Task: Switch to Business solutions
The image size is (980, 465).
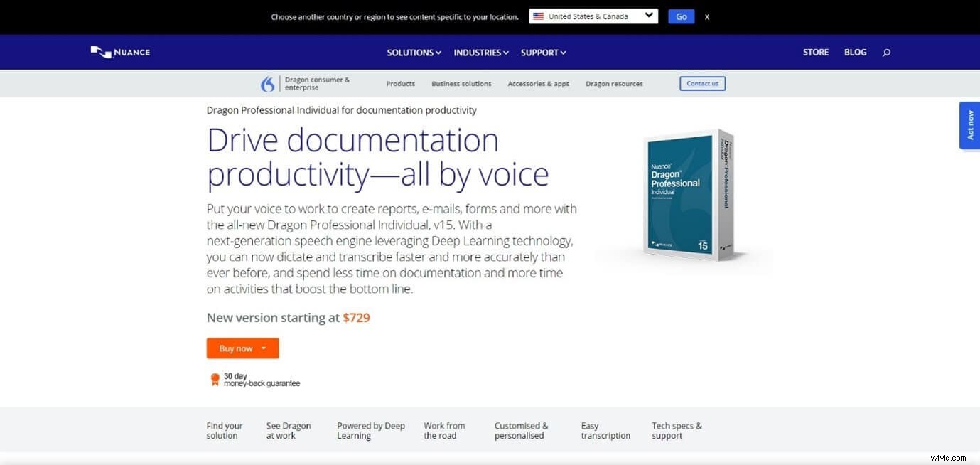Action: point(461,83)
